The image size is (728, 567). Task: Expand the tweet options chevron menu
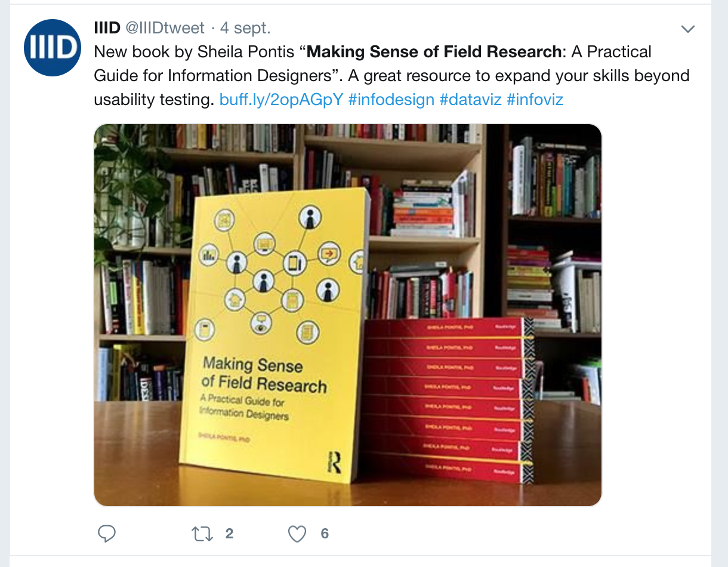[x=688, y=29]
